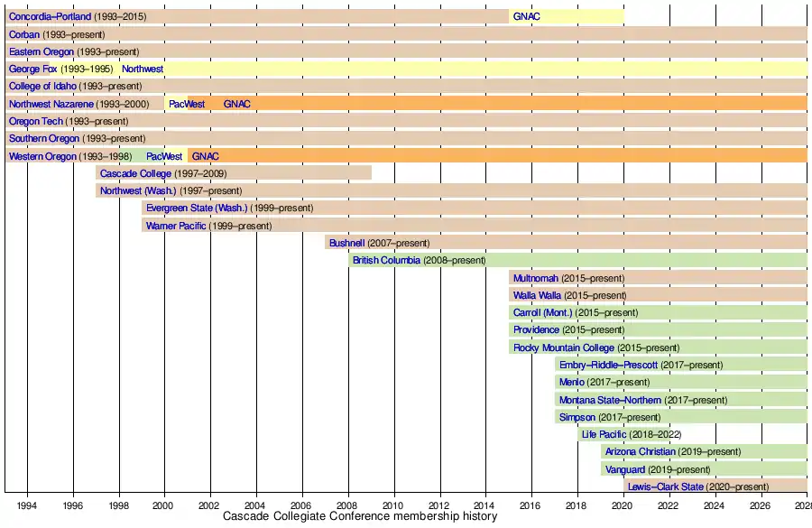
Task: Open the Bushnell link
Action: [x=346, y=243]
